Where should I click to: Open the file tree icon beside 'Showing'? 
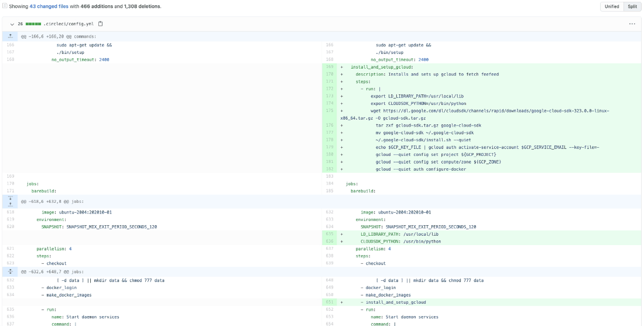[x=5, y=6]
